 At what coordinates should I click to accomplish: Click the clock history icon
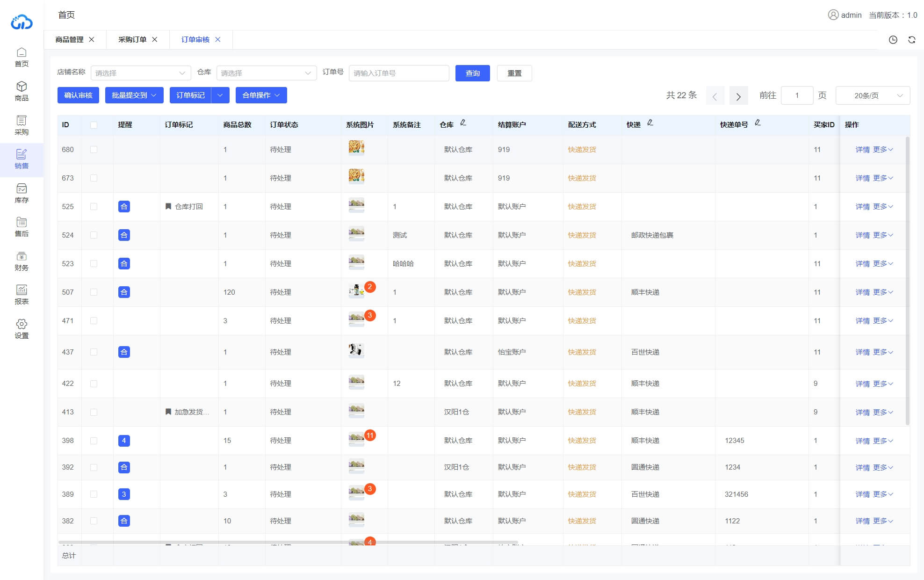(893, 40)
